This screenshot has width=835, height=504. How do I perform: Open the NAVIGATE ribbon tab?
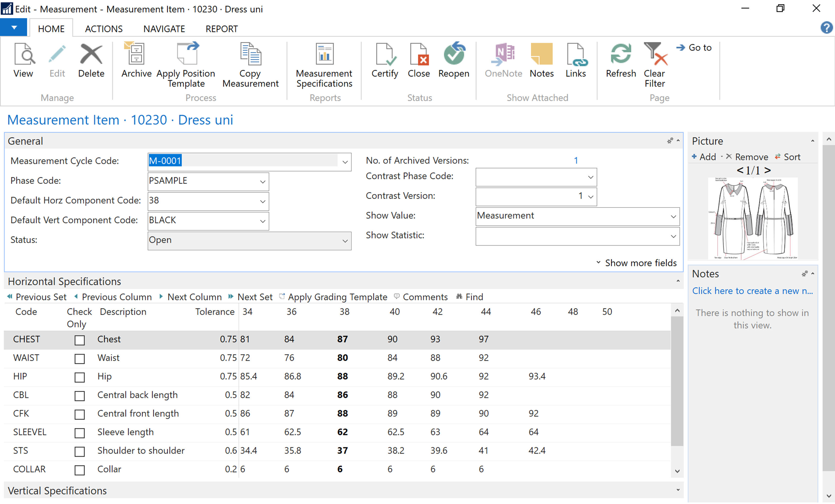pyautogui.click(x=164, y=29)
